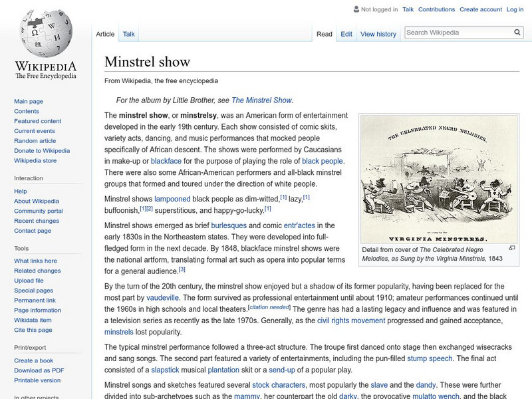The width and height of the screenshot is (532, 399).
Task: Follow the lampooned link
Action: coord(172,199)
